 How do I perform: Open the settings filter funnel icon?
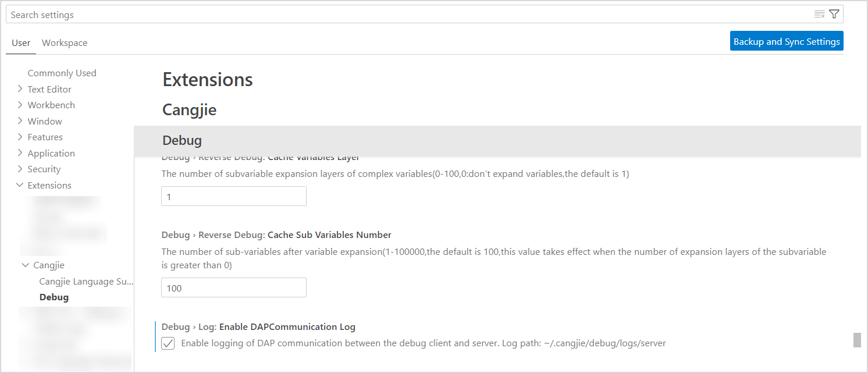(834, 13)
